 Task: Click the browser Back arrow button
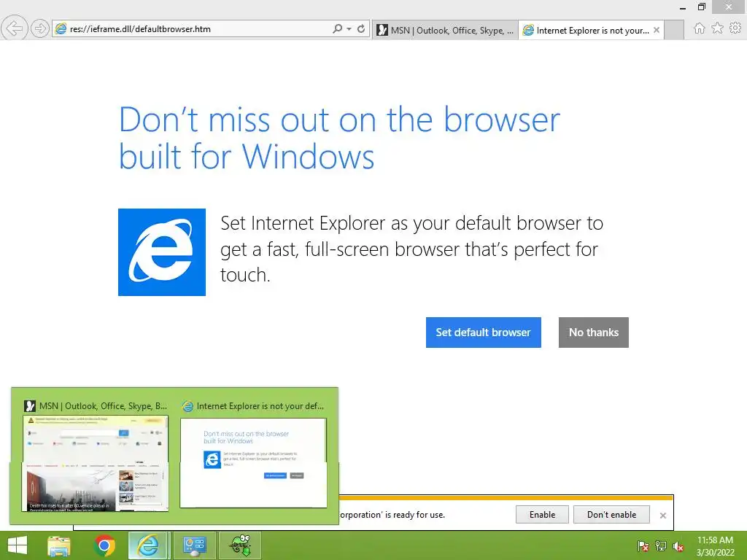15,28
